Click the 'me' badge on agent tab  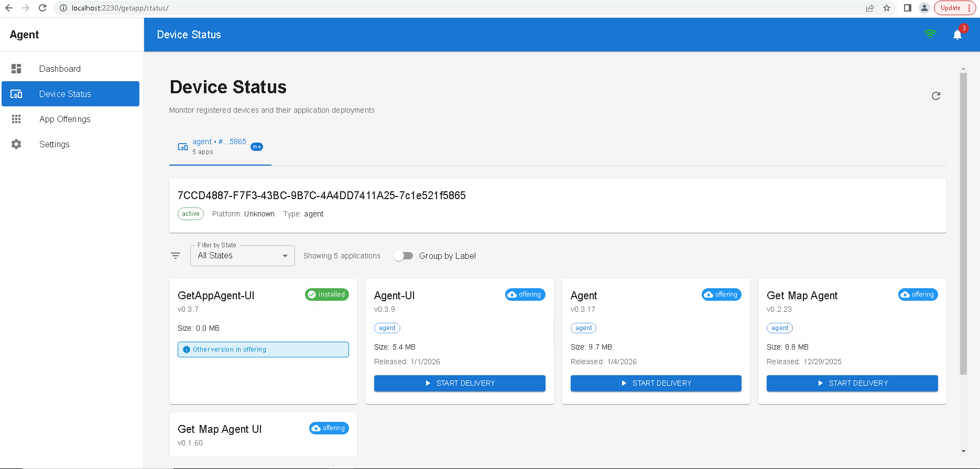coord(257,147)
